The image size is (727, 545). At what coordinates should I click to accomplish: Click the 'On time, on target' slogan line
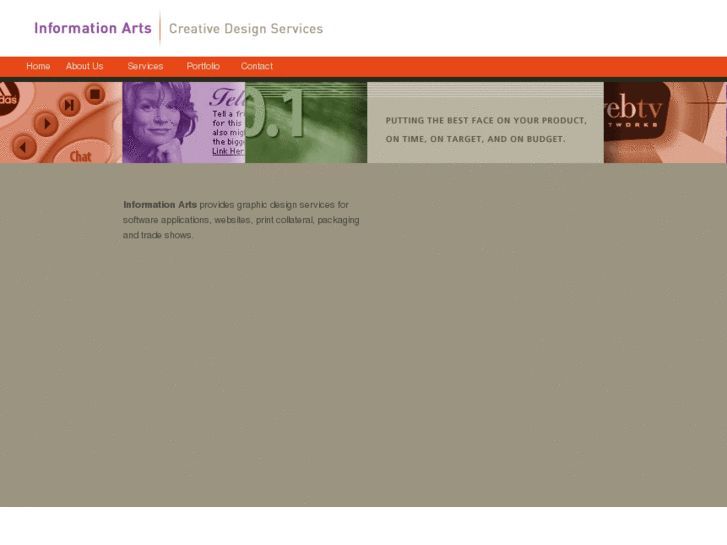(475, 139)
